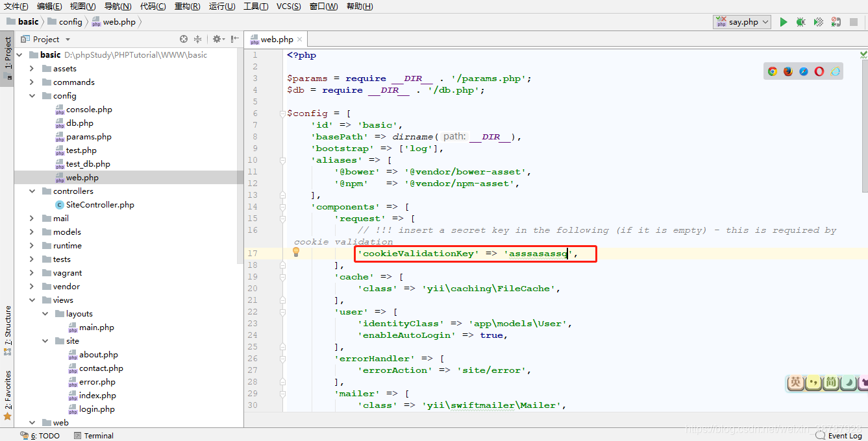The height and width of the screenshot is (441, 868).
Task: Select about.php in the site folder
Action: (99, 355)
